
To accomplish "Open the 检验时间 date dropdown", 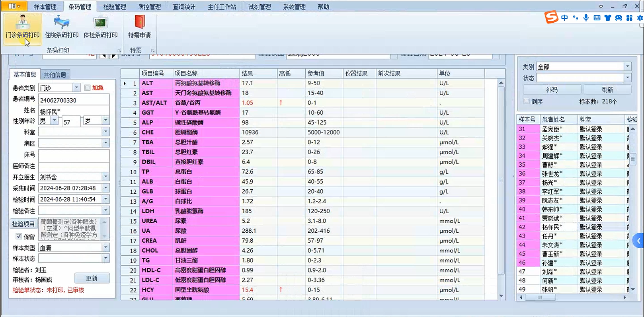I will (105, 199).
